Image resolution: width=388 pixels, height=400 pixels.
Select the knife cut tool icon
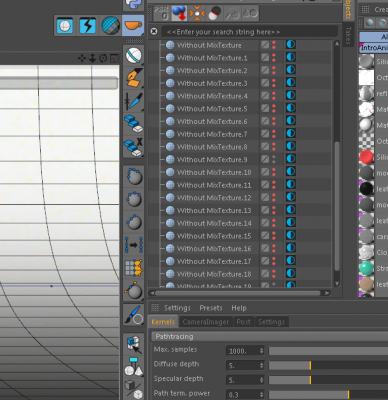134,101
